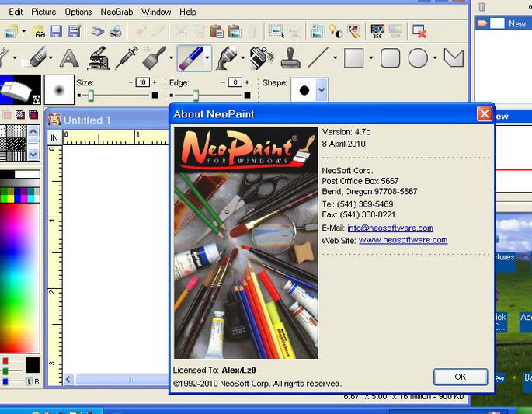Click the Edge value field showing 8
Viewport: 532px width, 414px height.
coord(235,82)
